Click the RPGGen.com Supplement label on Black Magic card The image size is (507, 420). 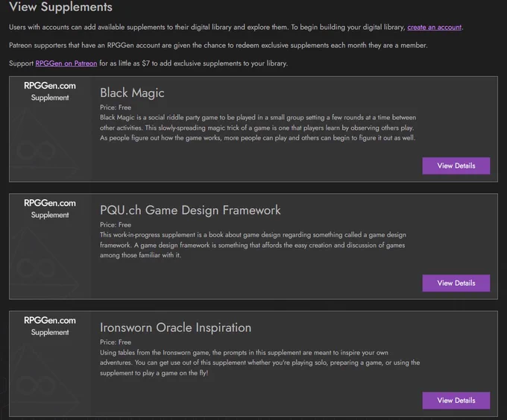pyautogui.click(x=50, y=91)
